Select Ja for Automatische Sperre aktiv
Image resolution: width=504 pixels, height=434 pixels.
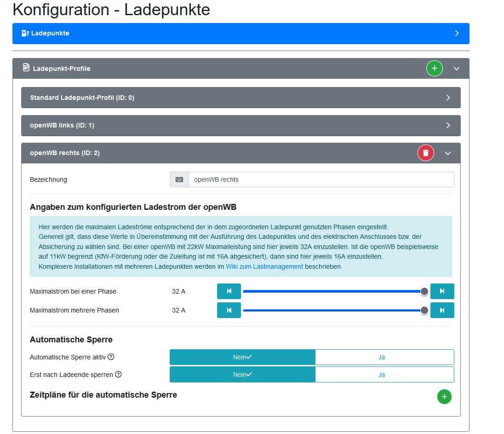click(x=385, y=357)
